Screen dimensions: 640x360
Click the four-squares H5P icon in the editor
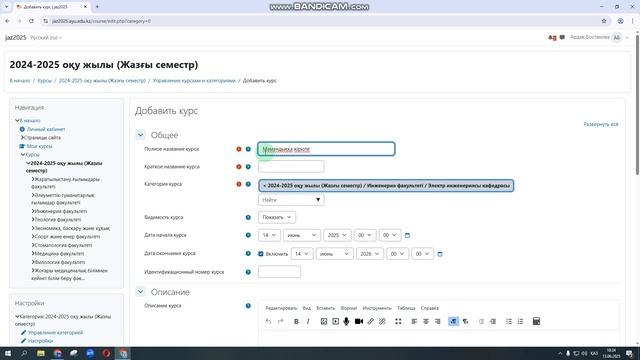coord(398,322)
